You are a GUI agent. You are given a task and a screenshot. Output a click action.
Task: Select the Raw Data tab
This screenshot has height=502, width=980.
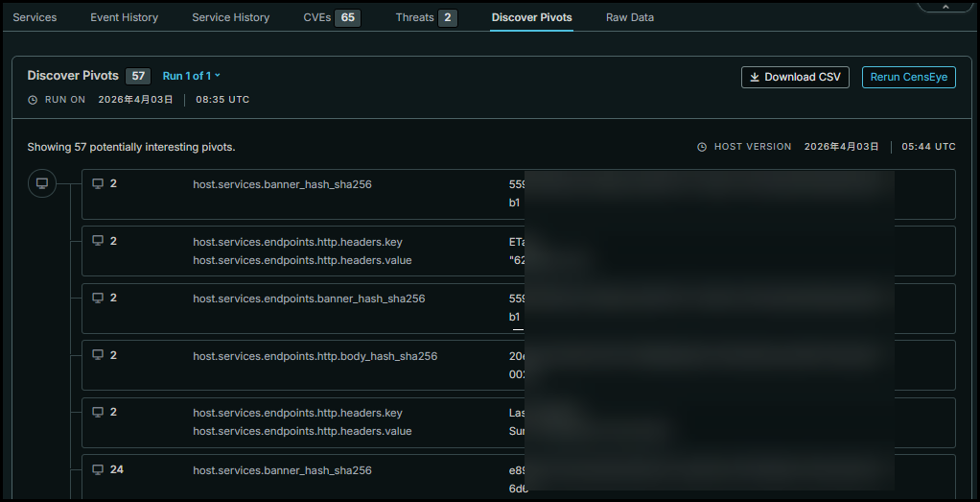(x=630, y=17)
